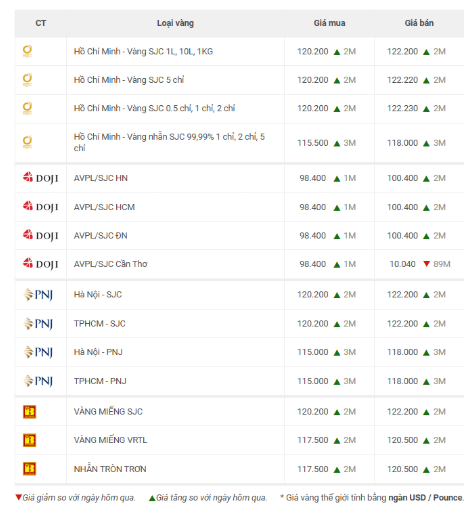Select 'Hồ Chí Minh - Vàng SJC 5 chỉ' text
Viewport: 475px width, 515px height.
(129, 80)
